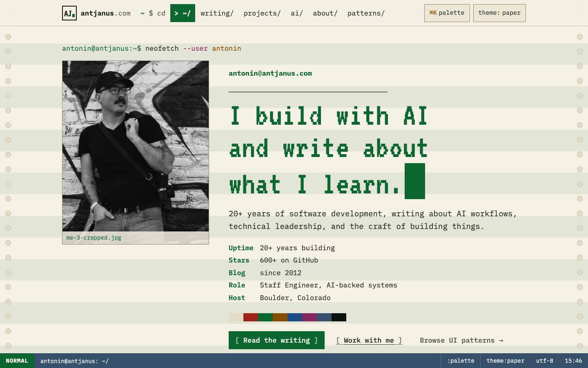Click the Host Boulder, Colorado row
Image resolution: width=588 pixels, height=368 pixels.
pyautogui.click(x=280, y=298)
